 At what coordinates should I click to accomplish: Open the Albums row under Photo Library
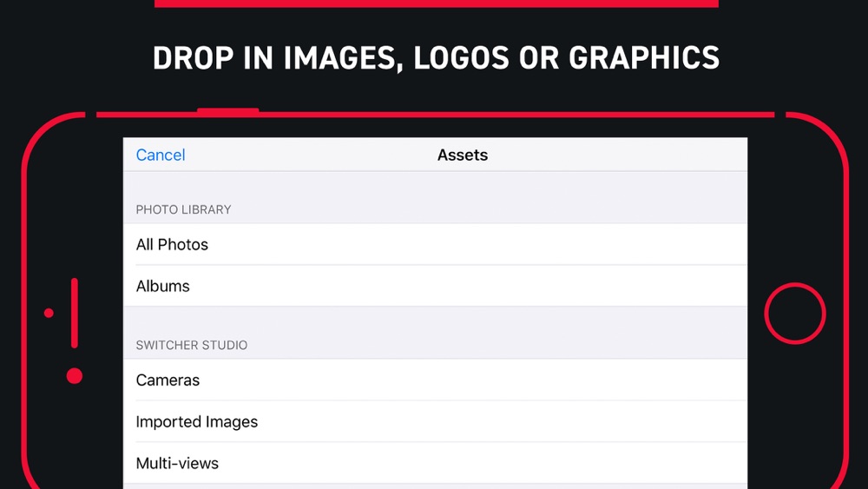point(435,286)
